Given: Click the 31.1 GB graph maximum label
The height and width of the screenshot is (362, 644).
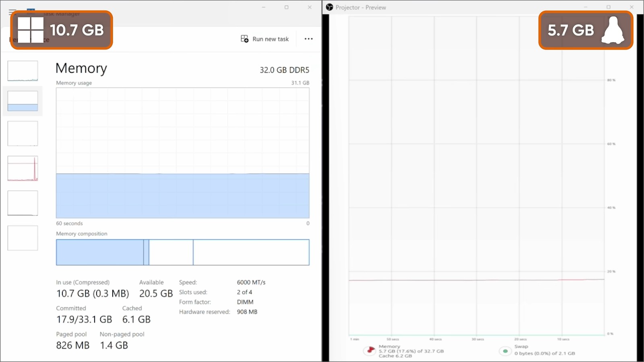Looking at the screenshot, I should (x=300, y=83).
